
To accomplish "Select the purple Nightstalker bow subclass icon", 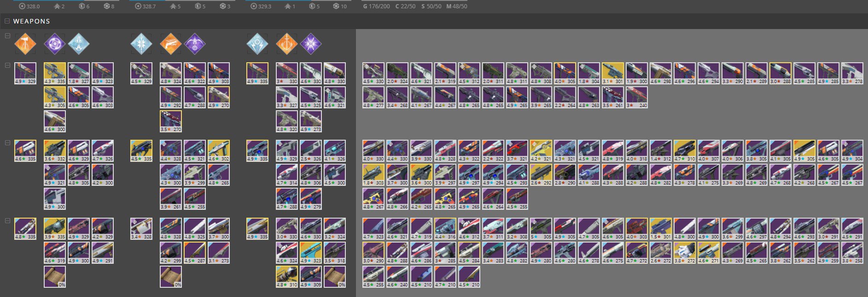I will click(195, 44).
